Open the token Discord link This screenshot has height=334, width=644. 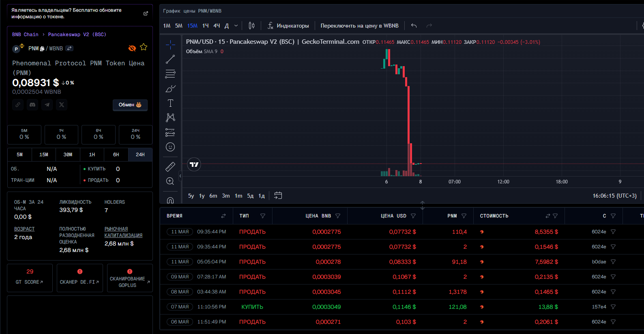point(32,105)
